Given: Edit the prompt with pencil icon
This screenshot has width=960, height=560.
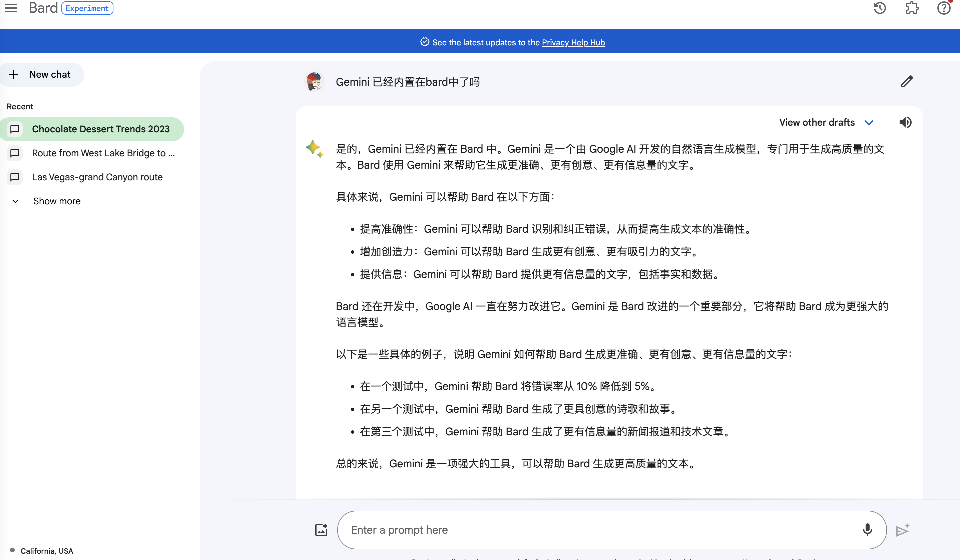Looking at the screenshot, I should [x=907, y=81].
